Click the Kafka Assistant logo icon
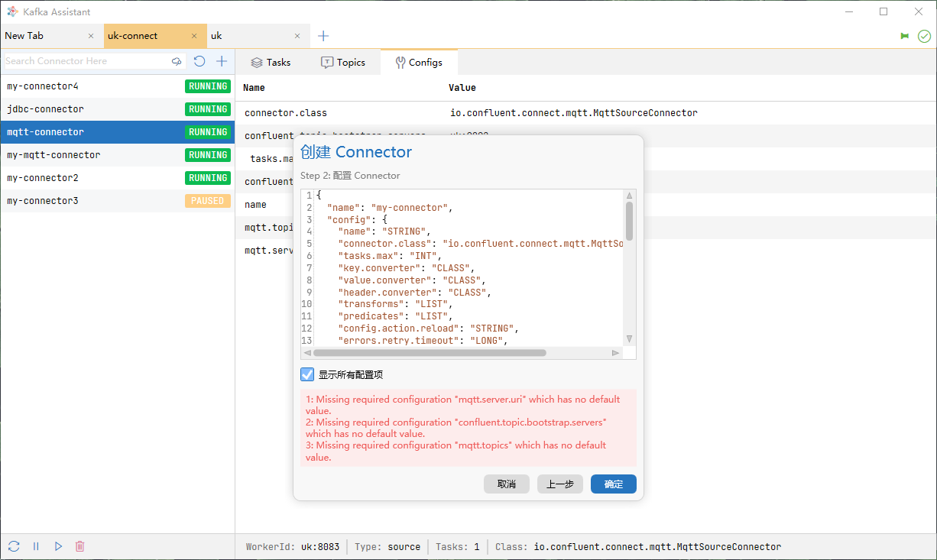Screen dimensions: 937x560 point(11,11)
